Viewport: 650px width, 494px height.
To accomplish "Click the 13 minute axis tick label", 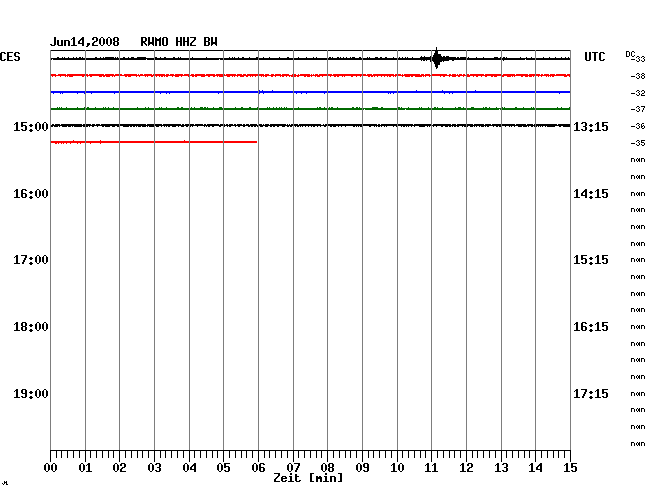I will click(501, 467).
